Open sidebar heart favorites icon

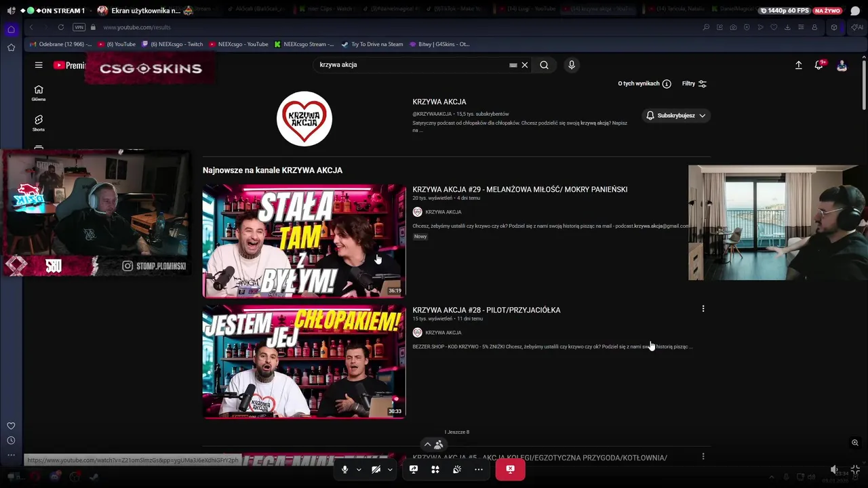(11, 426)
